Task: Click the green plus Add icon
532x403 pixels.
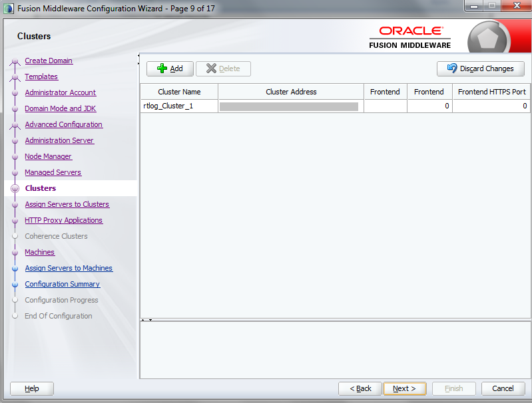Action: [x=162, y=68]
